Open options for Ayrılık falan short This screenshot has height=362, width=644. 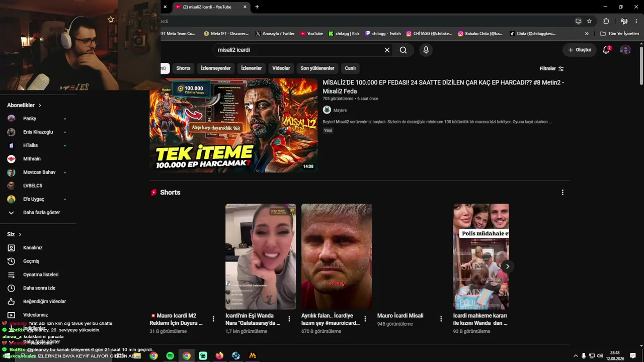(365, 319)
